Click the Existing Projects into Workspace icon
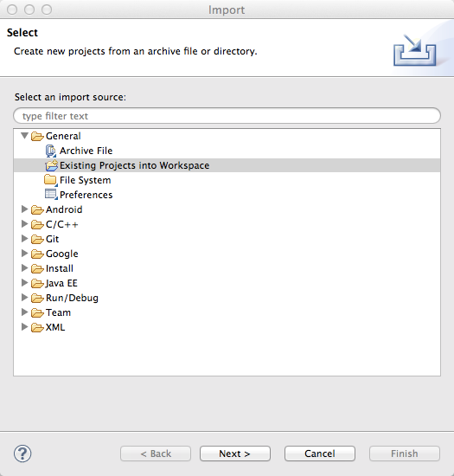The height and width of the screenshot is (476, 454). point(51,165)
